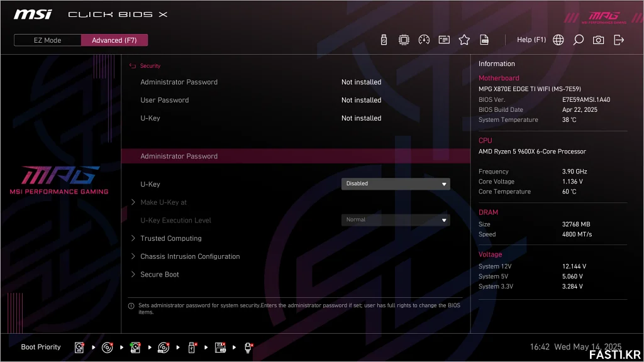Go back using the Security arrow icon
The image size is (644, 362).
pyautogui.click(x=132, y=65)
